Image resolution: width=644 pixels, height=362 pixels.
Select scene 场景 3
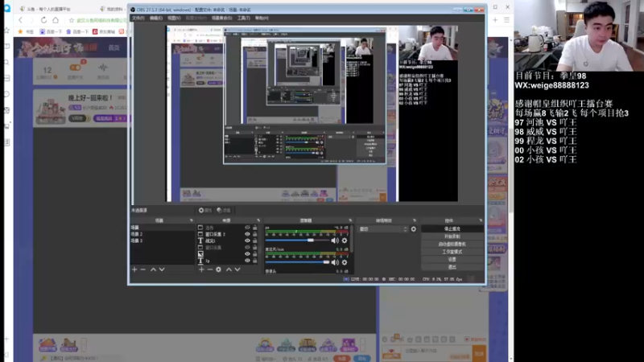click(x=162, y=241)
